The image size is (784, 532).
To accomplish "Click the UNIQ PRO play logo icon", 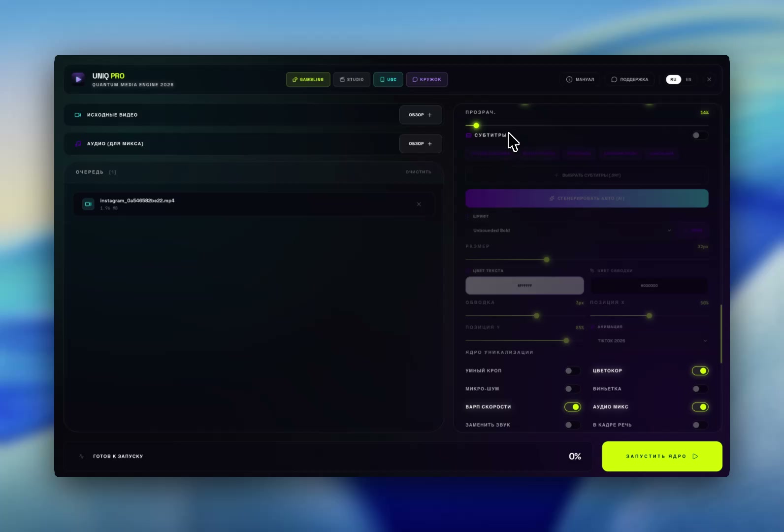I will point(78,79).
